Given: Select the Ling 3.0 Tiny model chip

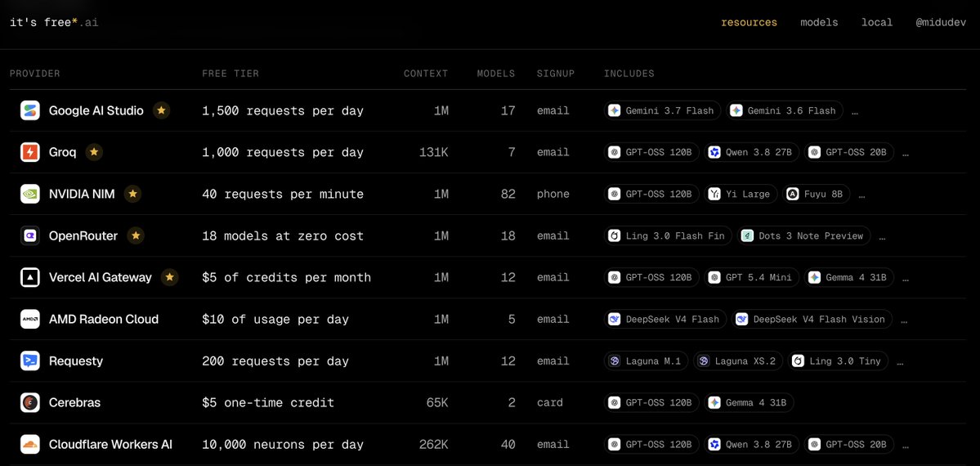Looking at the screenshot, I should coord(838,361).
